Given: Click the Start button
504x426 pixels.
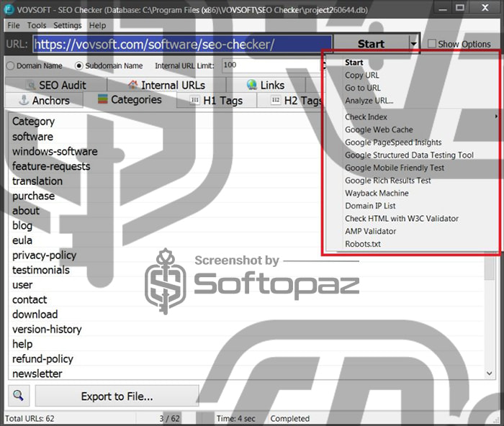Looking at the screenshot, I should coord(371,43).
